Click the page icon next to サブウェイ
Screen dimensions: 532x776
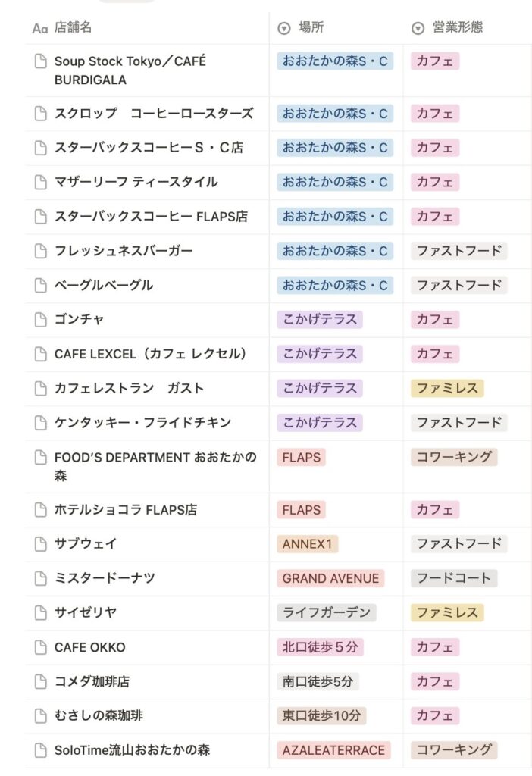click(41, 543)
